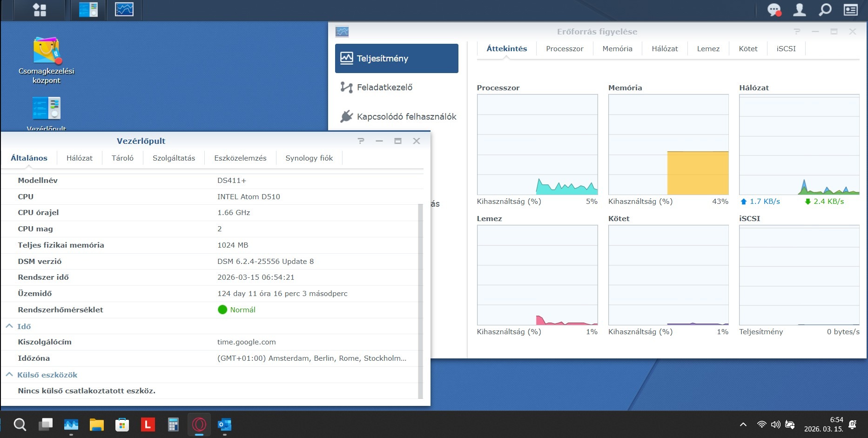Screen dimensions: 868x438
Task: Open help in the Vezérlőpult window
Action: coord(361,141)
